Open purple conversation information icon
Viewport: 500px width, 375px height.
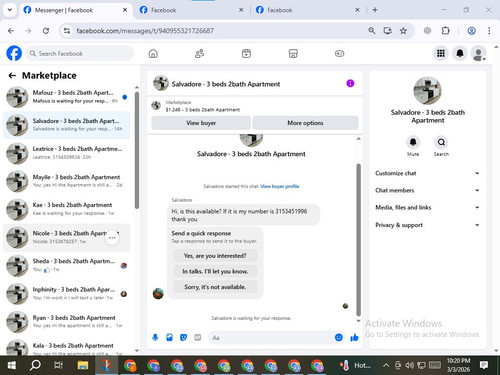point(350,83)
